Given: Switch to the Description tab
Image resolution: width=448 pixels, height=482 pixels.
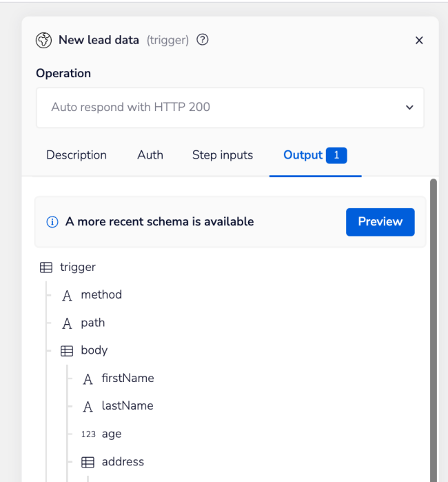Looking at the screenshot, I should (x=77, y=155).
